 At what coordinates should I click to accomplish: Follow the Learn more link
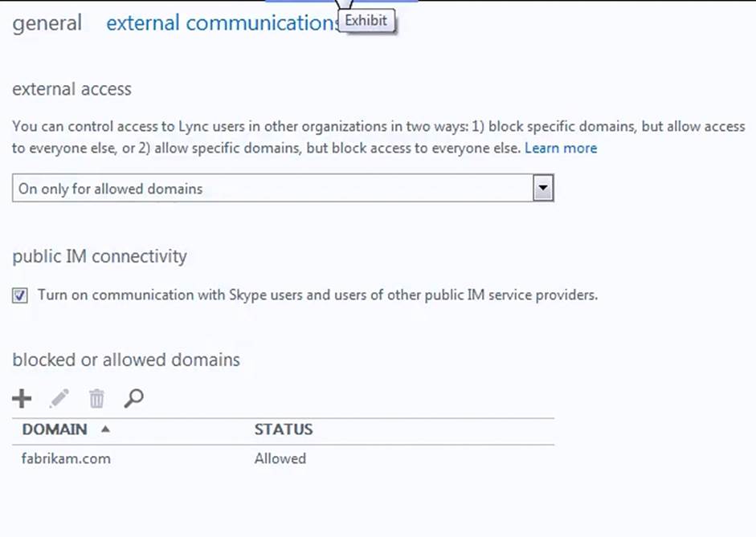point(561,148)
